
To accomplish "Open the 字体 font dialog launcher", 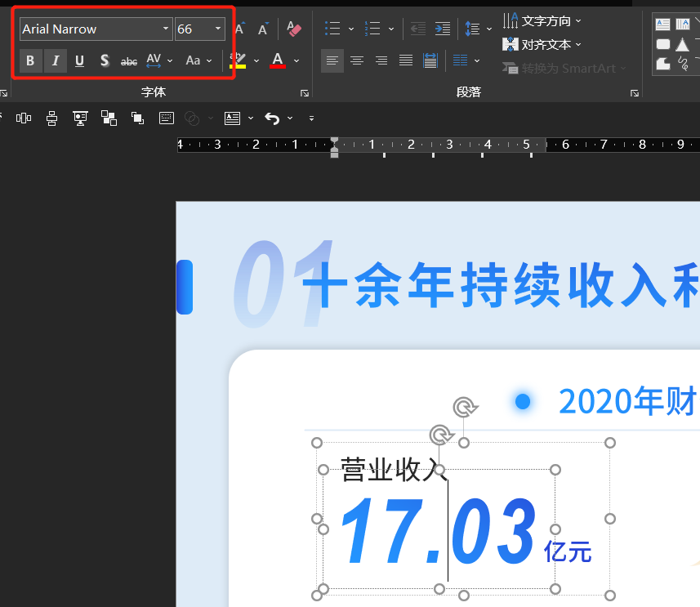I will point(305,93).
